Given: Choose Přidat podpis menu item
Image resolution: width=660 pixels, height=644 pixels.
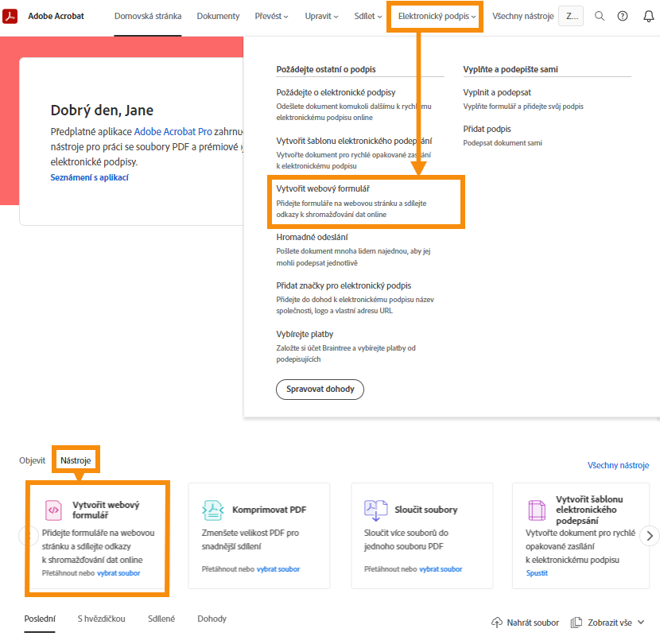Looking at the screenshot, I should 487,129.
